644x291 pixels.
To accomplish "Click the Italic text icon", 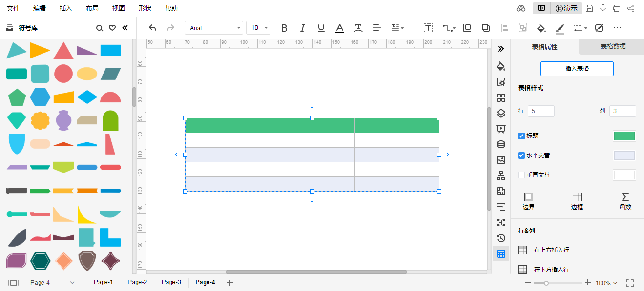I will [302, 28].
